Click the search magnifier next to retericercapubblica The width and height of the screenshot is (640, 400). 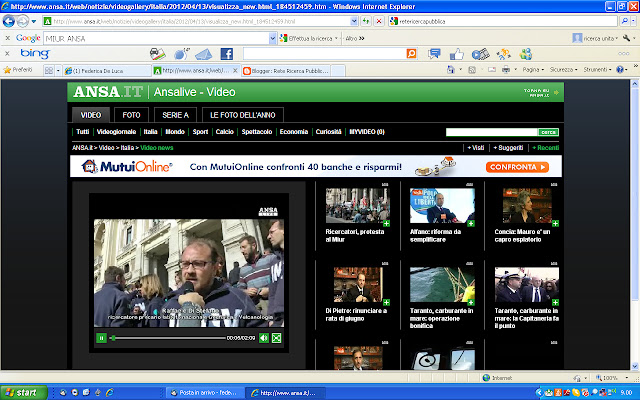624,21
